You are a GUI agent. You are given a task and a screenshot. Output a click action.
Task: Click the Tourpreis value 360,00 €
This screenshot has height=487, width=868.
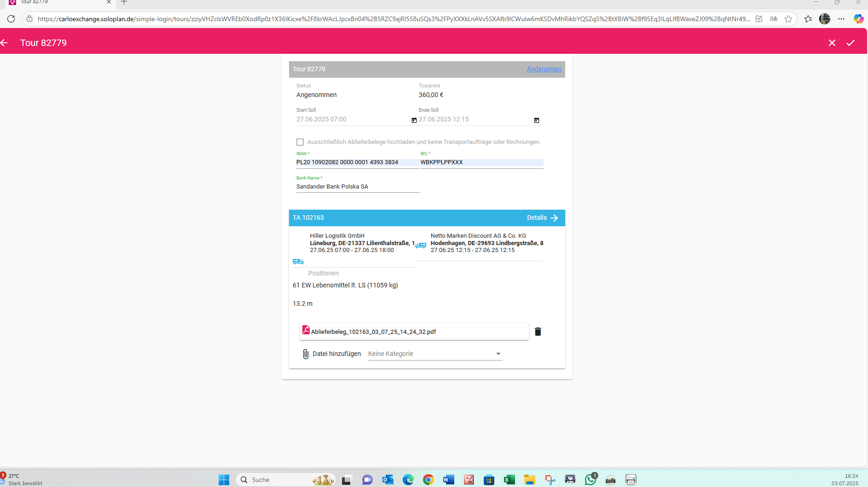click(431, 95)
